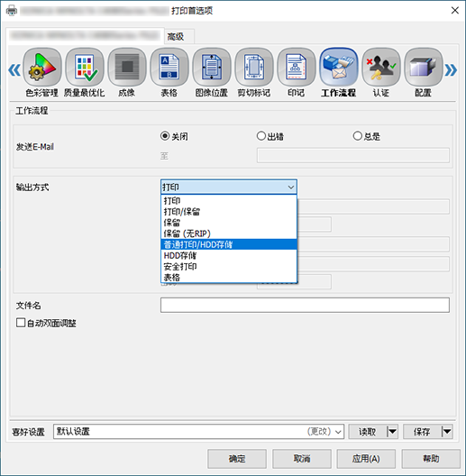This screenshot has width=466, height=476.
Task: Click the 取消 button
Action: (x=302, y=459)
